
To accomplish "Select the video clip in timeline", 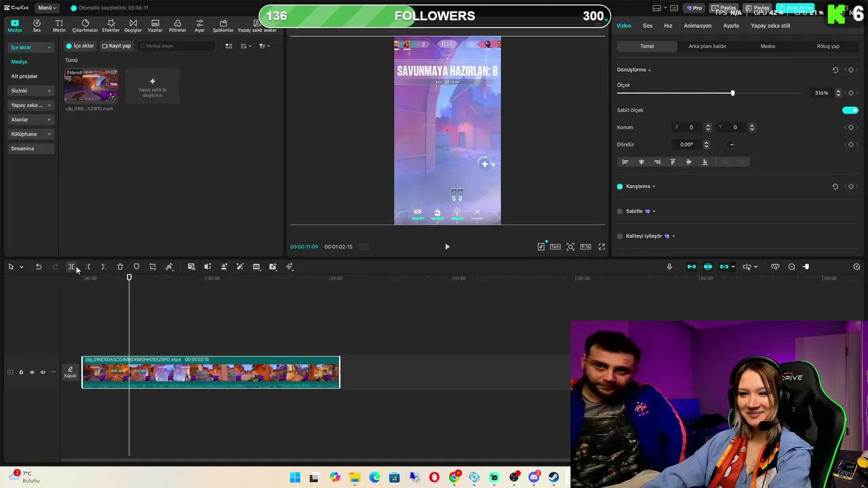I will coord(211,372).
